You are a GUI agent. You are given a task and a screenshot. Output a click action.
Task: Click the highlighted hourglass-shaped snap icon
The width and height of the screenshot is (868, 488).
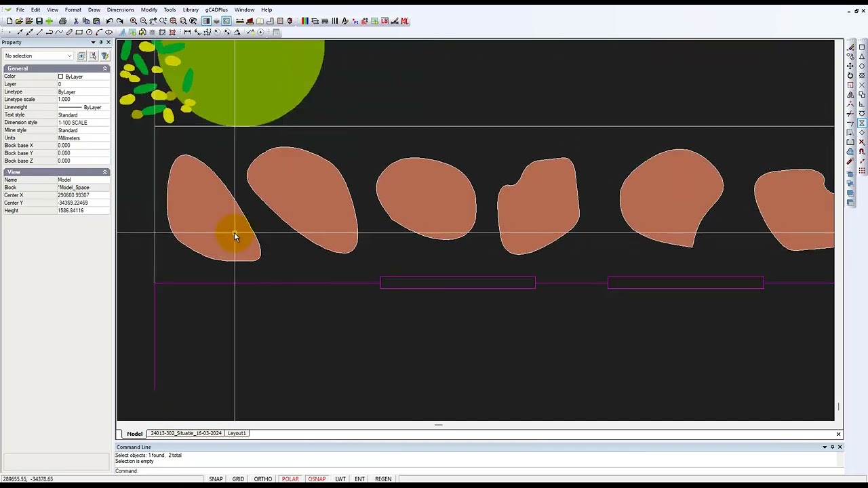[x=862, y=123]
